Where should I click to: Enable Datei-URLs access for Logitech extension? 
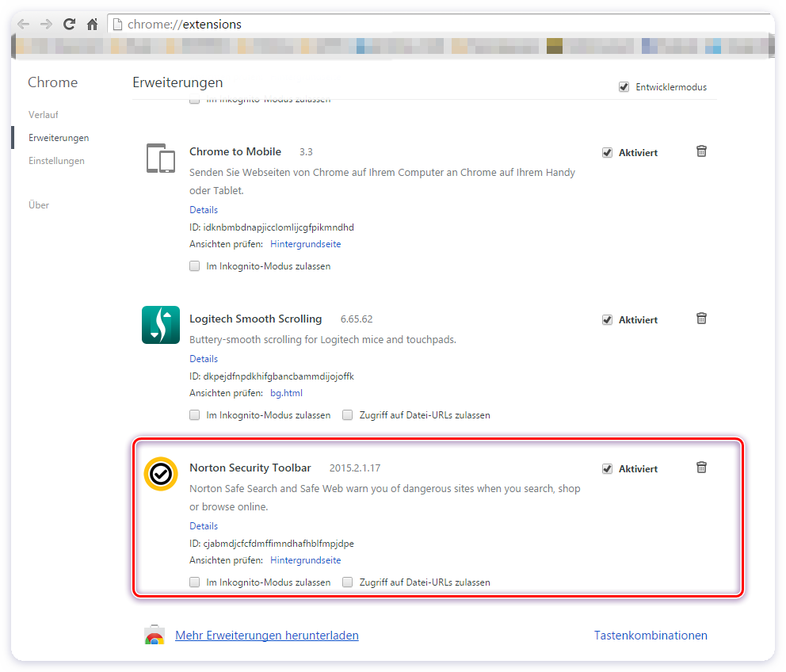(x=347, y=414)
